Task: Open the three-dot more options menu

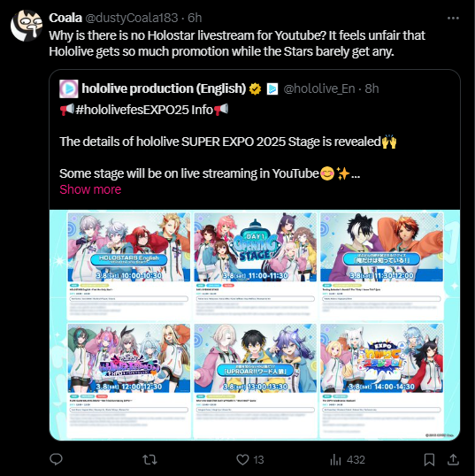Action: (x=453, y=19)
